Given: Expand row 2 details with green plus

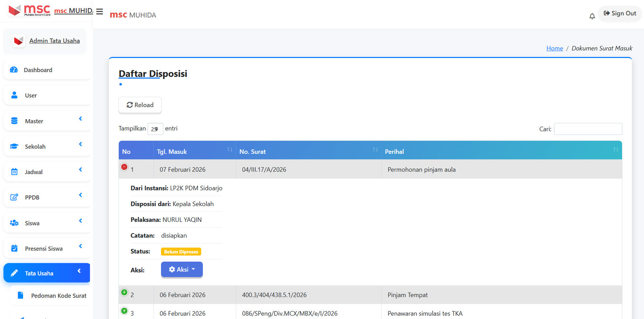Looking at the screenshot, I should click(124, 292).
